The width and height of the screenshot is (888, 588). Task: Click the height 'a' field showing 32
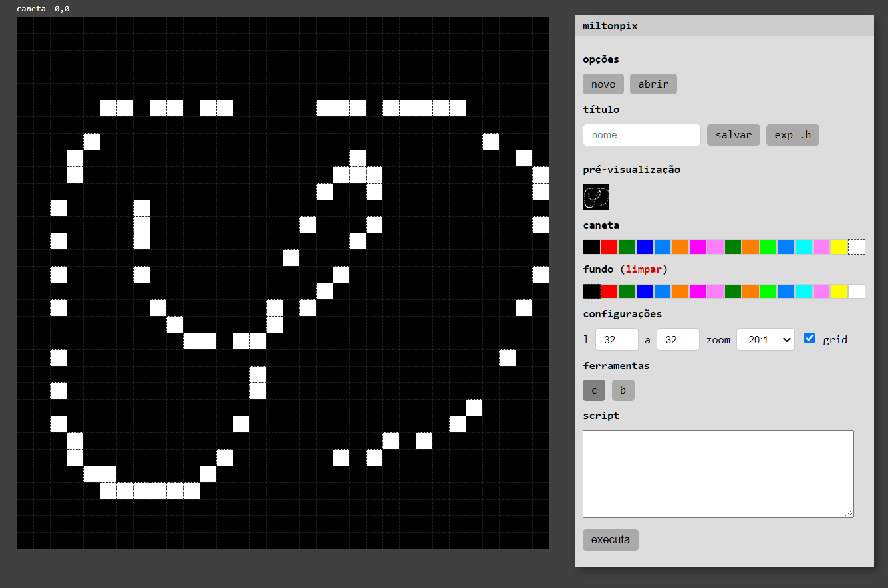click(x=678, y=339)
